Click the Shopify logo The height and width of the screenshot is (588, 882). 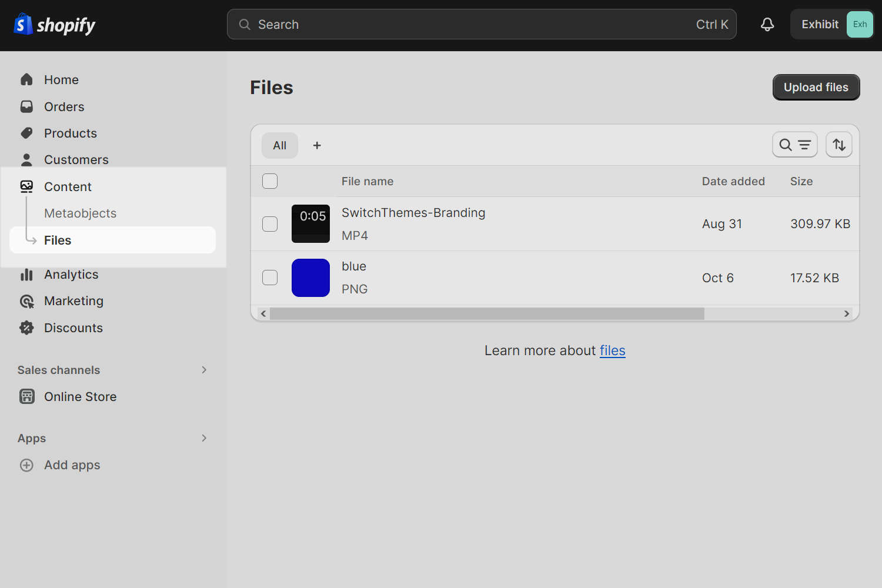(x=54, y=24)
